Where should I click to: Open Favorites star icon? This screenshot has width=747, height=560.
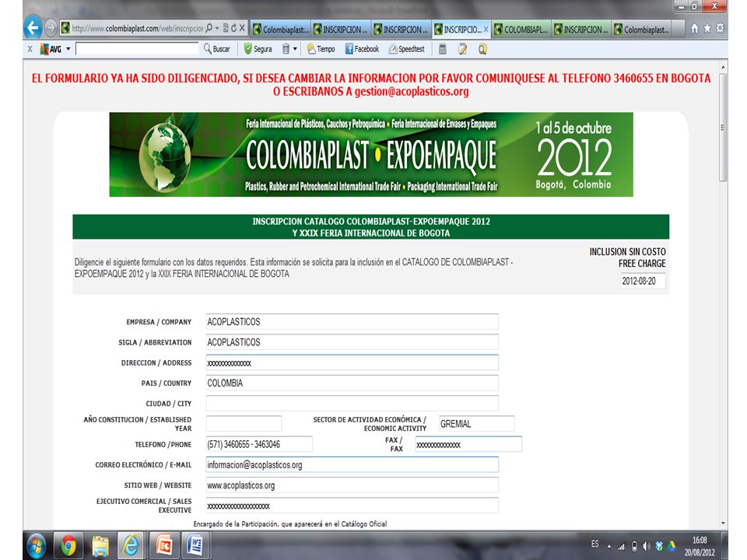(x=707, y=29)
